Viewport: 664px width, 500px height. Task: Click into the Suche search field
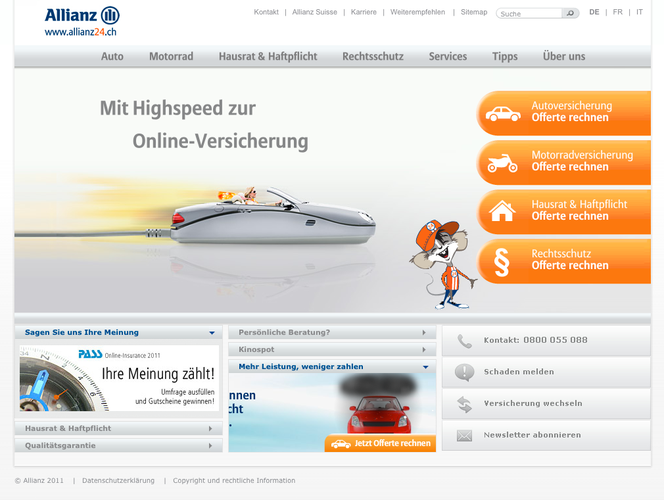(530, 14)
